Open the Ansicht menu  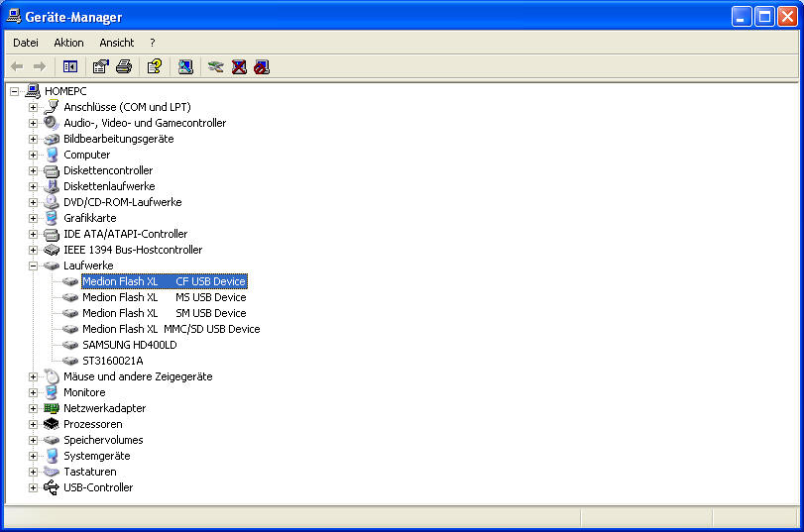point(117,43)
